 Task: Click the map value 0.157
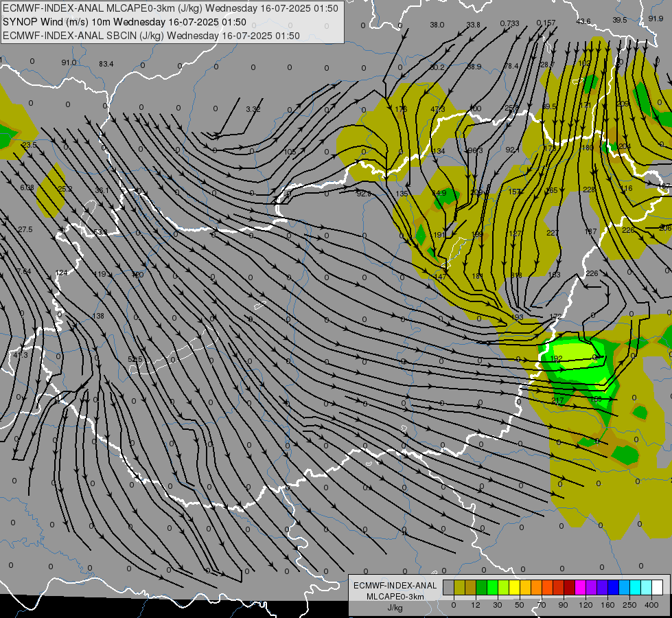click(x=546, y=22)
